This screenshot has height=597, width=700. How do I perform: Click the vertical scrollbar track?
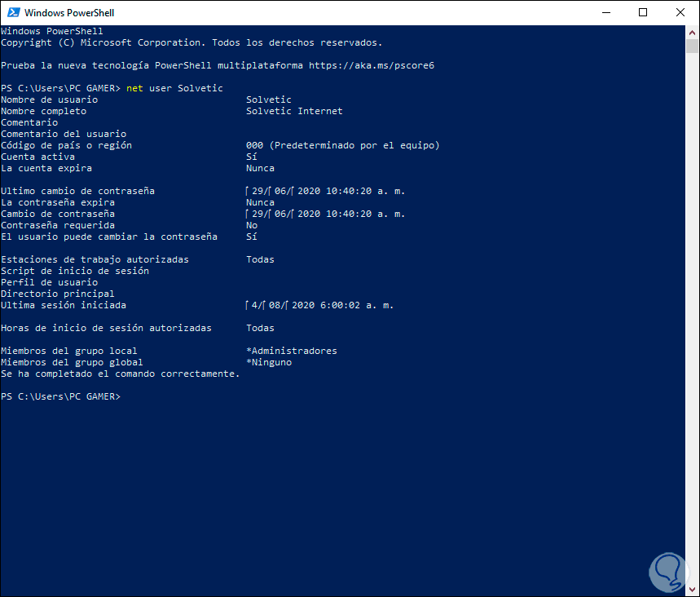point(693,326)
